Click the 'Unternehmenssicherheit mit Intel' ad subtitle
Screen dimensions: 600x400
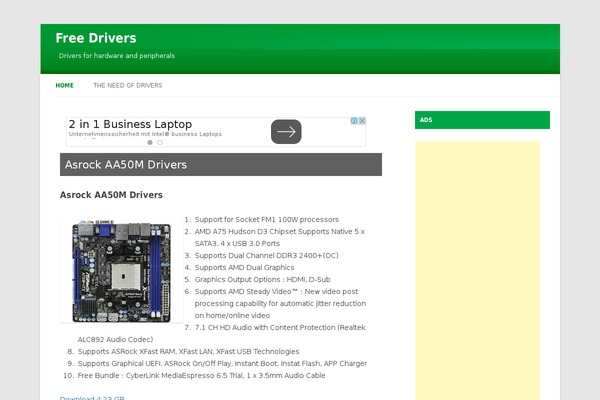[145, 134]
